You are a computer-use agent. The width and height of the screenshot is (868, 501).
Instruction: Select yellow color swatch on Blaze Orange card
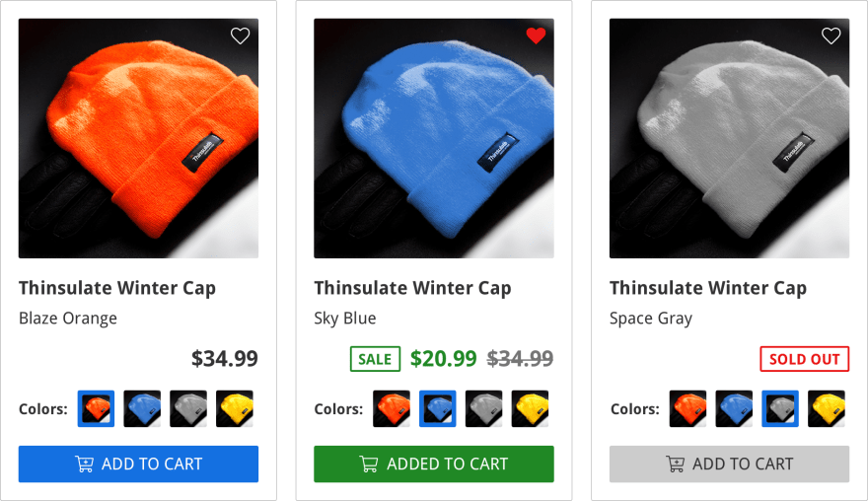[235, 408]
